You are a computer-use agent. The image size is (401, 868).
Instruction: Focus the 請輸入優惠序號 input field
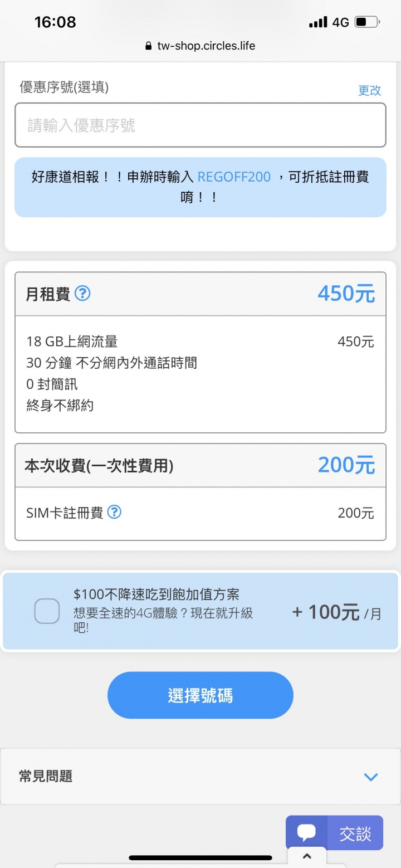click(200, 125)
